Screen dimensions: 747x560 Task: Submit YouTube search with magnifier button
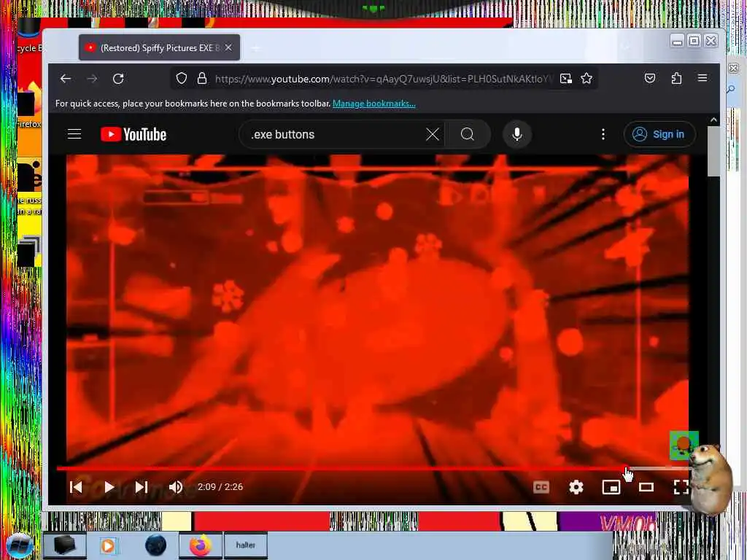point(468,134)
